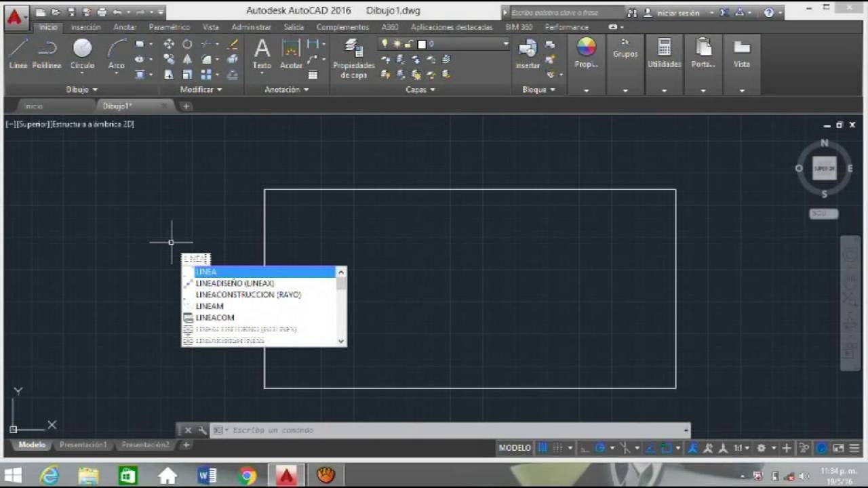Toggle snap mode in status bar

pos(557,448)
